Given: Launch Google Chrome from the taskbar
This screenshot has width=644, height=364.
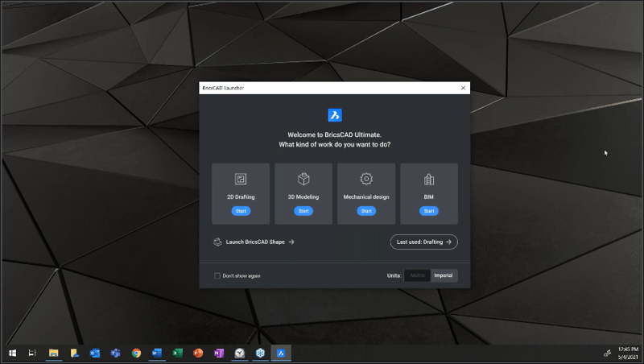Looking at the screenshot, I should pyautogui.click(x=136, y=353).
